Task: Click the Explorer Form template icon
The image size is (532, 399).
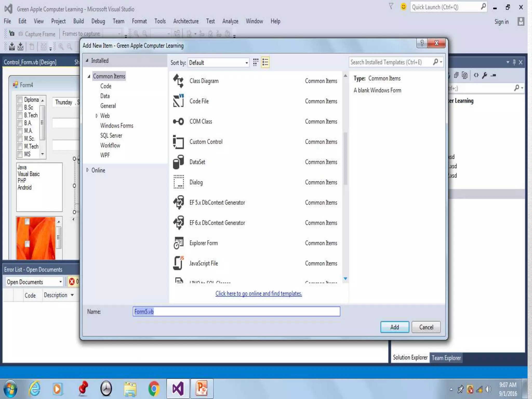Action: [178, 243]
